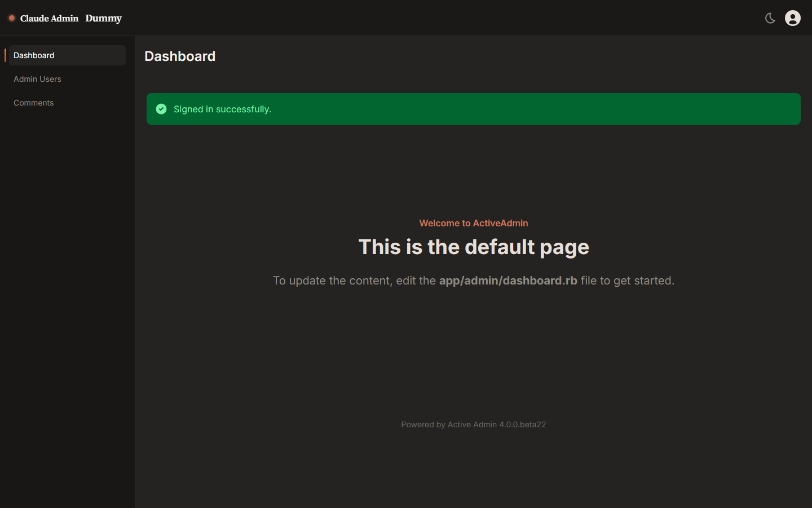Viewport: 812px width, 508px height.
Task: Click the 'Signed in successfully.' message
Action: click(x=222, y=109)
